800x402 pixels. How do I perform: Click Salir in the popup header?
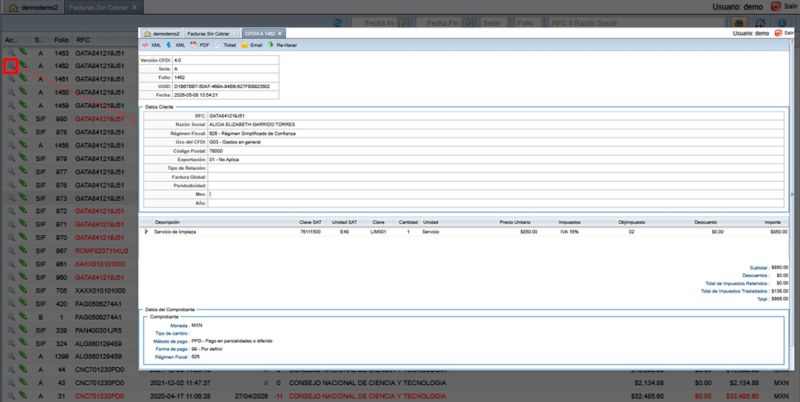click(x=785, y=33)
